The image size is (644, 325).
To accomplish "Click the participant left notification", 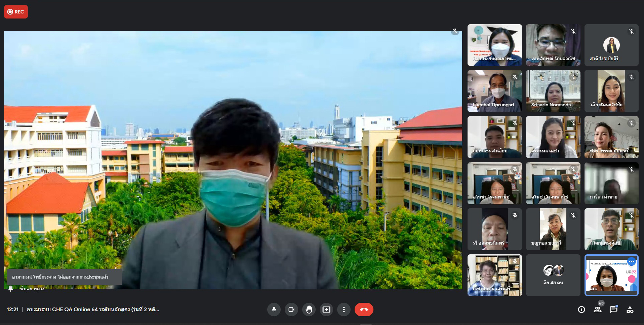I will click(64, 277).
